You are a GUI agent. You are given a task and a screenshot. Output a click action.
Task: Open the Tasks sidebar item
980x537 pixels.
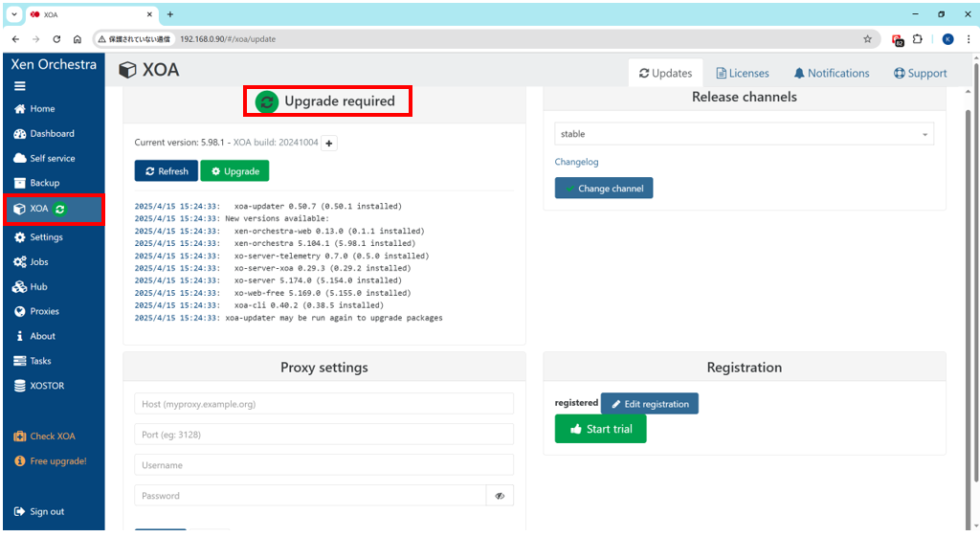click(39, 362)
